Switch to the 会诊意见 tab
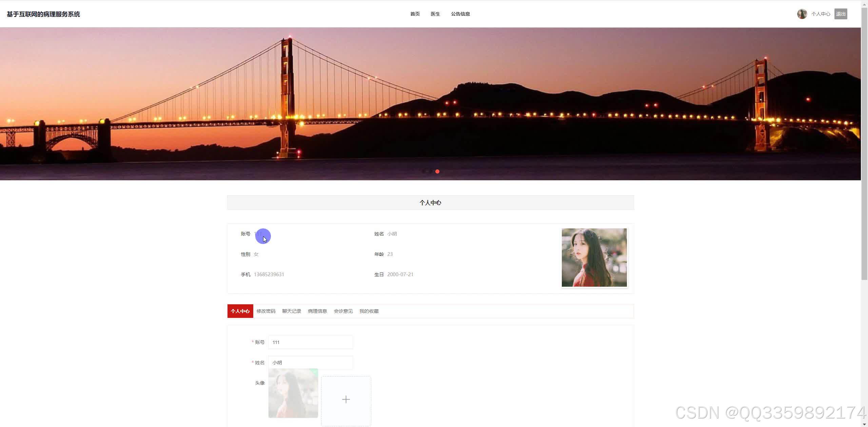Screen dimensions: 868x427 343,311
